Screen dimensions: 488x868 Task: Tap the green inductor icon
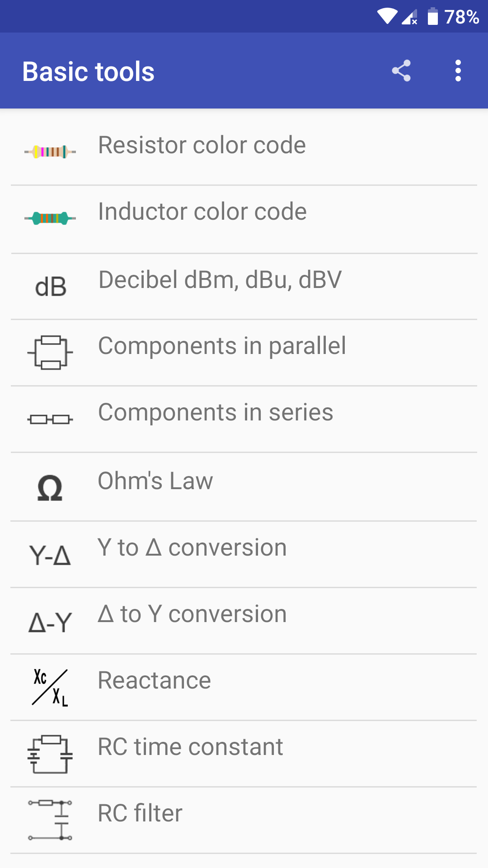pyautogui.click(x=50, y=218)
